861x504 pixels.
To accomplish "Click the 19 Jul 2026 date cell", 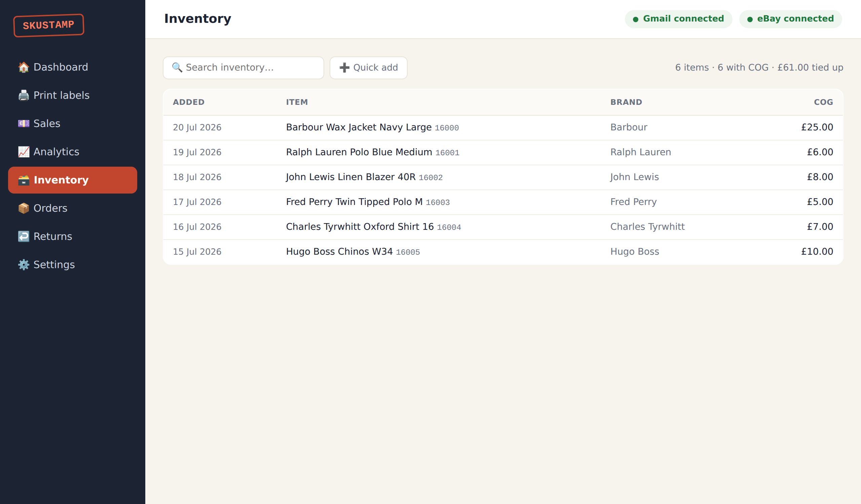I will tap(197, 153).
